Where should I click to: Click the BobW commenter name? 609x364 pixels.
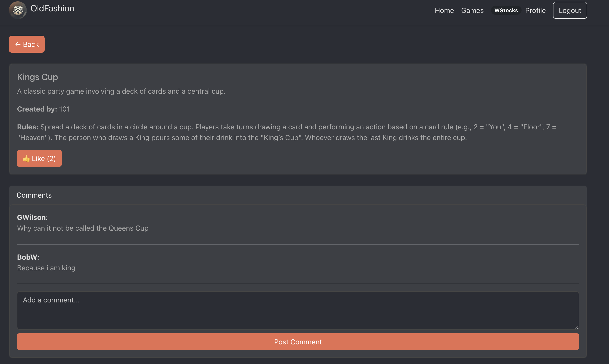[27, 257]
